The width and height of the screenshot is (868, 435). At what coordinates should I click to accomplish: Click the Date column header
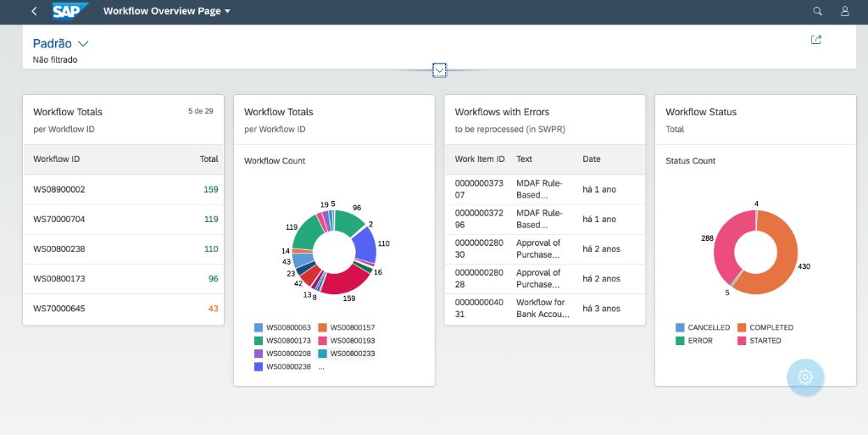591,159
